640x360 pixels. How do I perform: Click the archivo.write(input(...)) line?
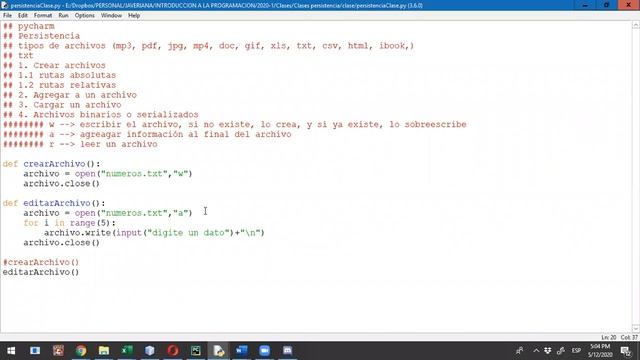[x=154, y=233]
